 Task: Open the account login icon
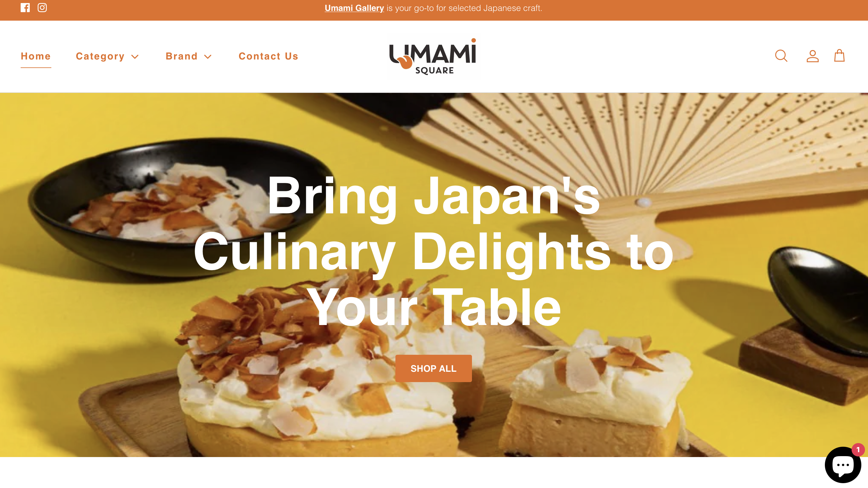pyautogui.click(x=812, y=56)
